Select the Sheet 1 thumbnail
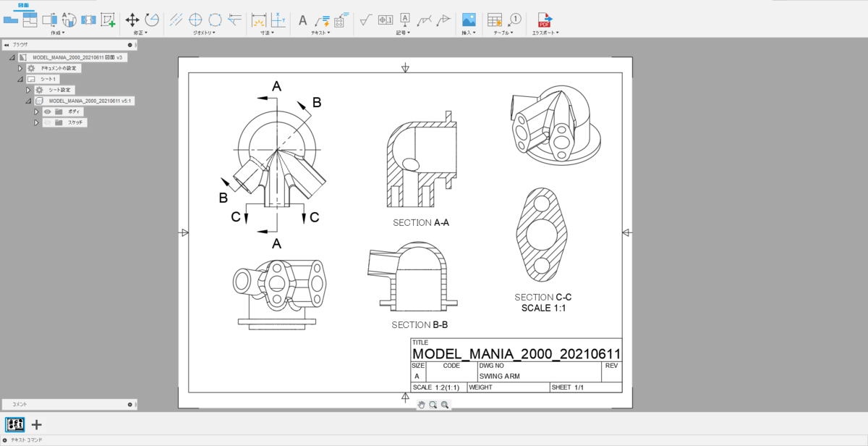 click(14, 425)
